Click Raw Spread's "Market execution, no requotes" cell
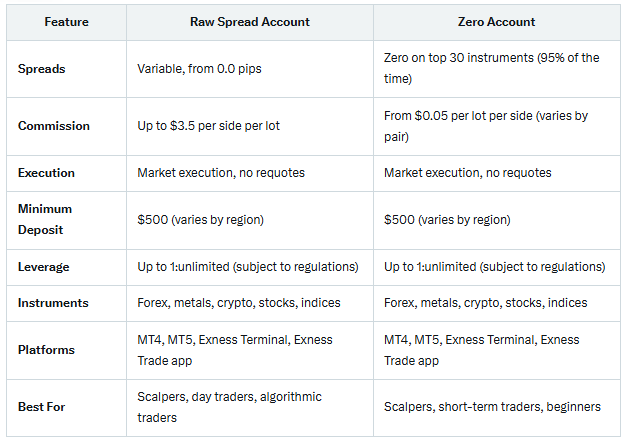 pyautogui.click(x=221, y=173)
